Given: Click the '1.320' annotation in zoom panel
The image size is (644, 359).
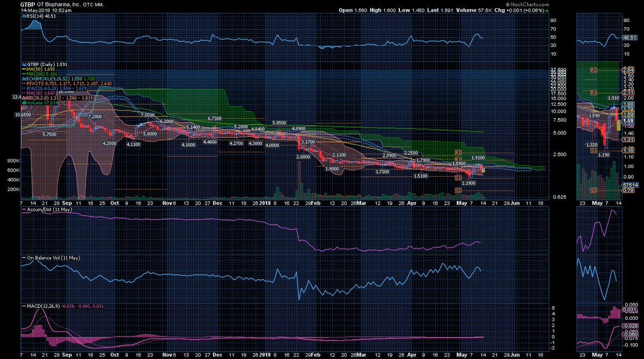Looking at the screenshot, I should point(591,145).
